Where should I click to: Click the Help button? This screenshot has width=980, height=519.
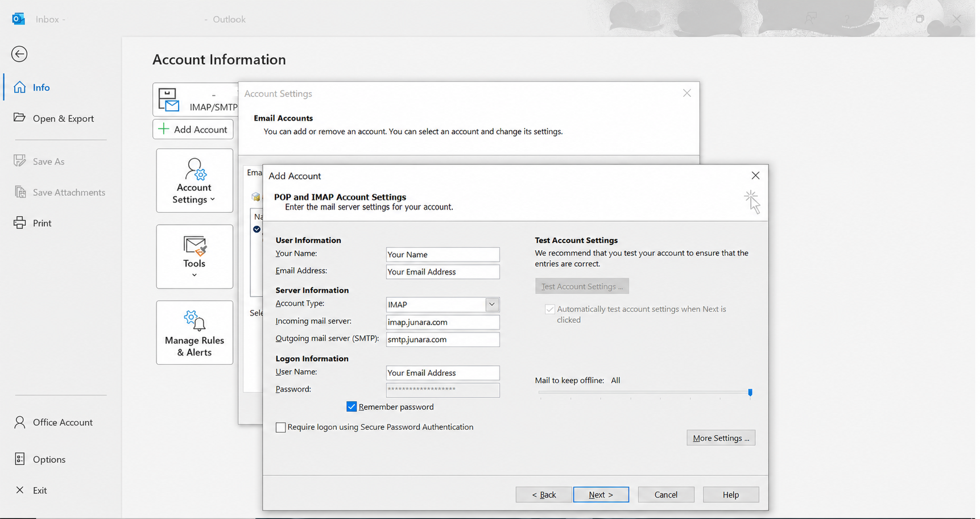click(731, 495)
